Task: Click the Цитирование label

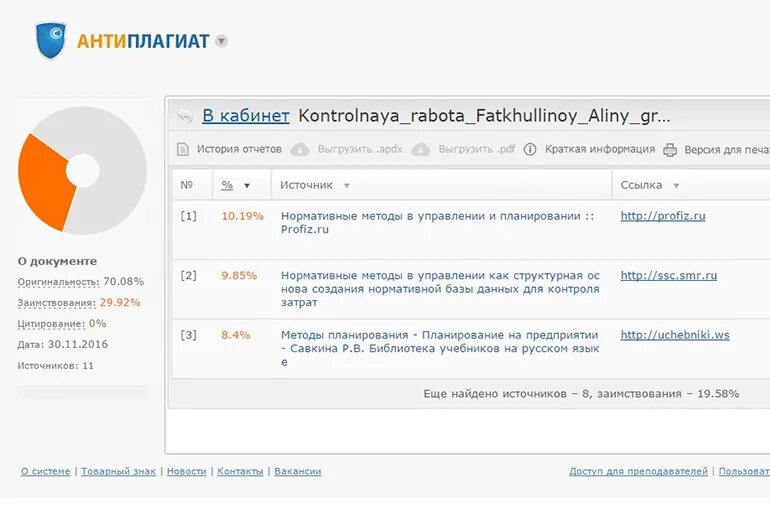Action: point(51,324)
